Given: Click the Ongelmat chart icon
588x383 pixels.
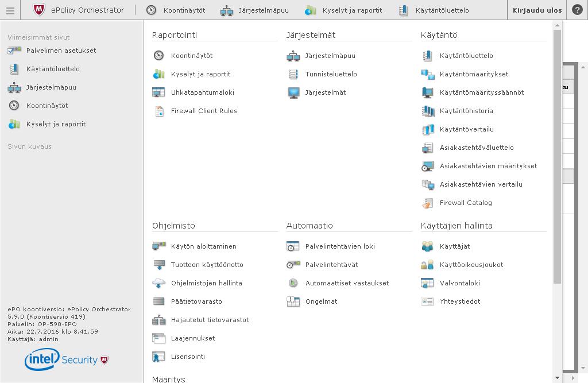Looking at the screenshot, I should pyautogui.click(x=293, y=301).
